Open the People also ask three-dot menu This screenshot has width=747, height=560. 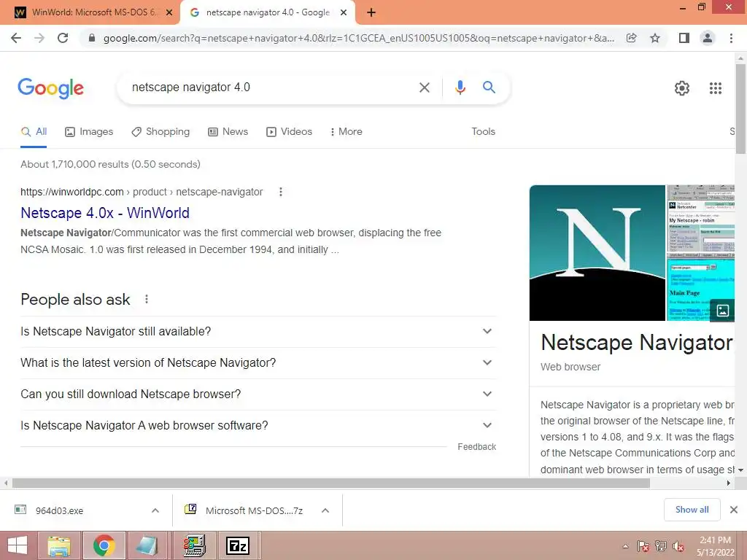click(146, 299)
